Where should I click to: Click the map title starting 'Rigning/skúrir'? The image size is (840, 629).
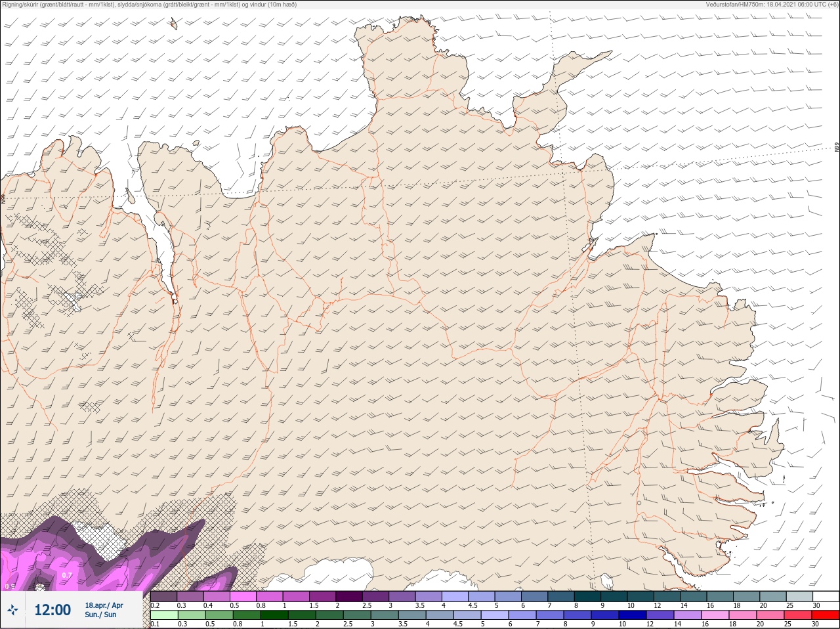[x=150, y=5]
